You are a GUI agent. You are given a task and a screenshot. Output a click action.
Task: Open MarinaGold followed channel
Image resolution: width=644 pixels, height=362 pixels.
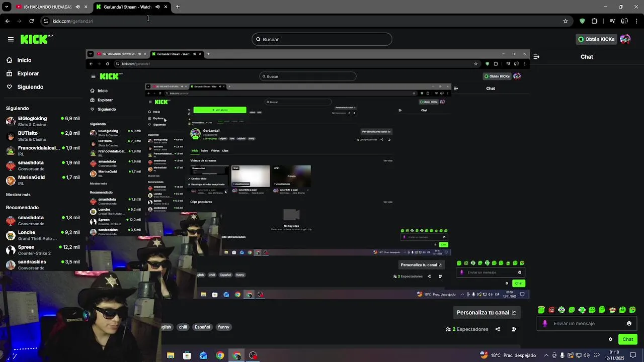point(43,180)
